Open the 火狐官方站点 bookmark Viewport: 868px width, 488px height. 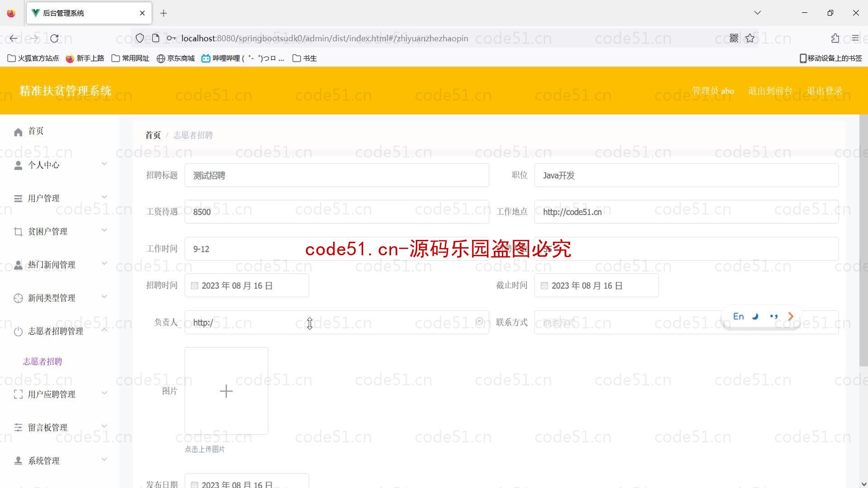point(33,58)
